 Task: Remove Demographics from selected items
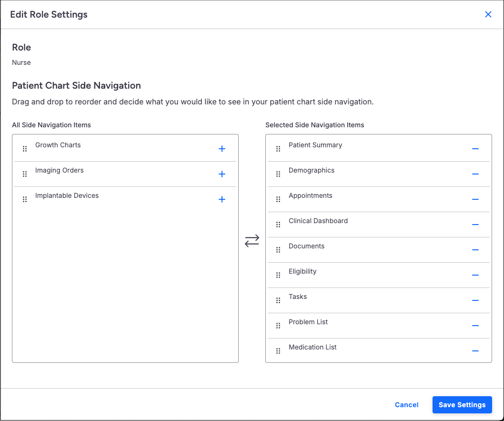click(475, 174)
